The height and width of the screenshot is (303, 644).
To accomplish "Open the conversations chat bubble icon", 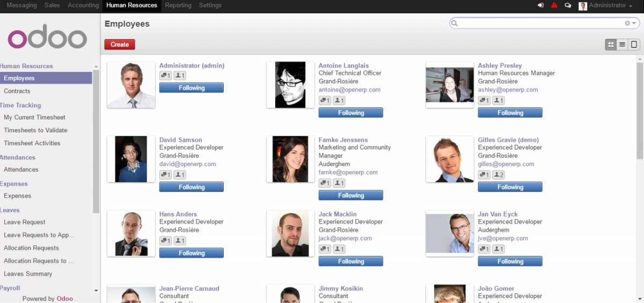I will coord(568,5).
